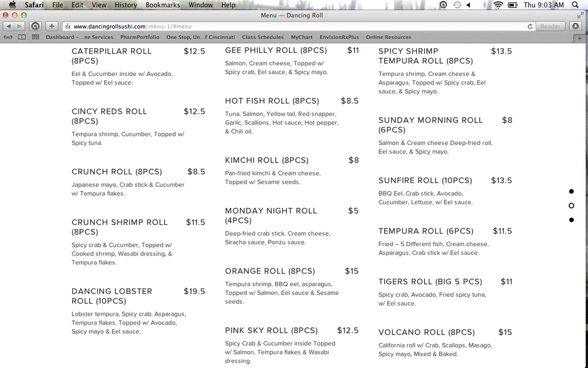588x368 pixels.
Task: Select the top page-section dot
Action: [x=571, y=191]
